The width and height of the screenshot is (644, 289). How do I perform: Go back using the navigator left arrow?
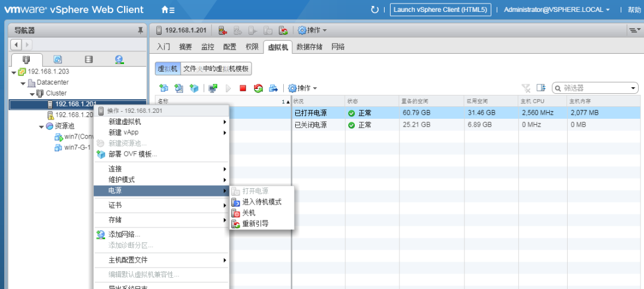(17, 44)
